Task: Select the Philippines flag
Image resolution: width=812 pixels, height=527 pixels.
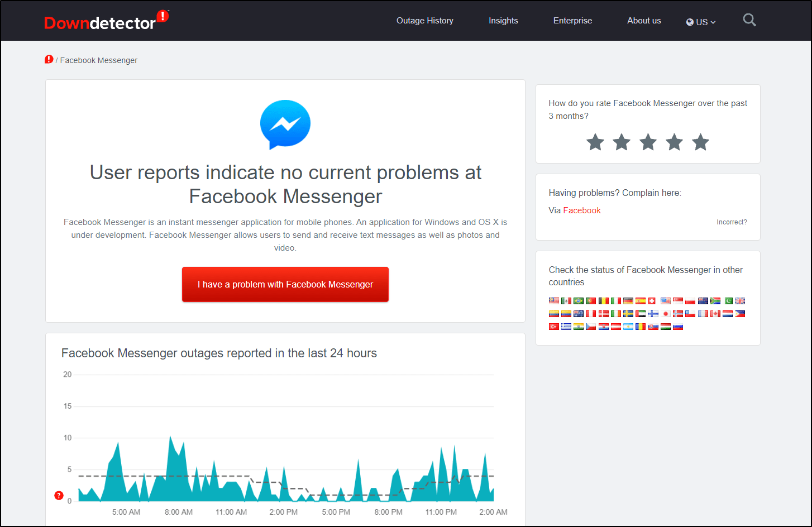Action: (x=740, y=314)
